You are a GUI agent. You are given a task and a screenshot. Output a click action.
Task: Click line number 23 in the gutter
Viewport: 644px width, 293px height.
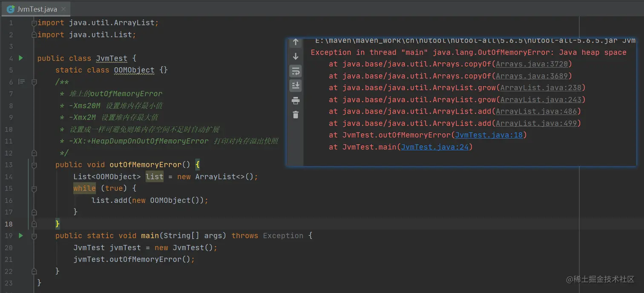pos(9,283)
